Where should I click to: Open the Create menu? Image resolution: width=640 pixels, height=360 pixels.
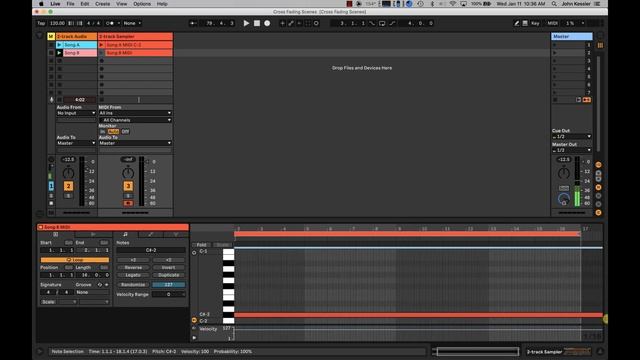click(102, 4)
